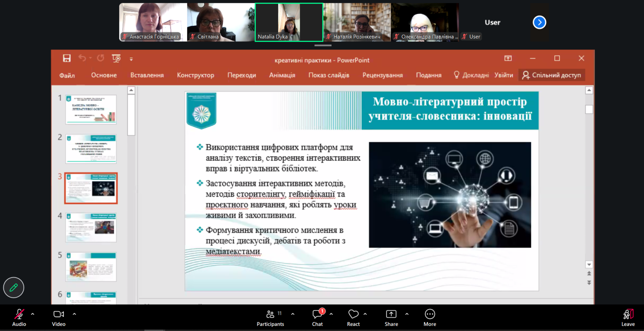The width and height of the screenshot is (644, 331).
Task: Expand the Audio settings chevron
Action: [x=33, y=314]
